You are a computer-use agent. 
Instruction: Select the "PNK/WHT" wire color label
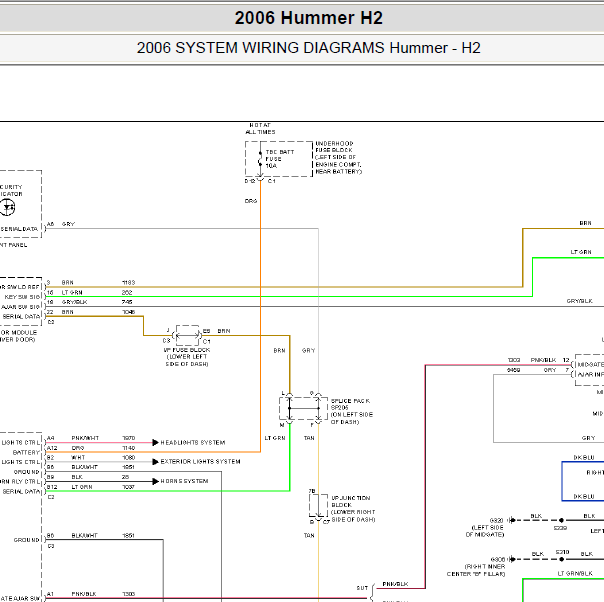(x=85, y=438)
